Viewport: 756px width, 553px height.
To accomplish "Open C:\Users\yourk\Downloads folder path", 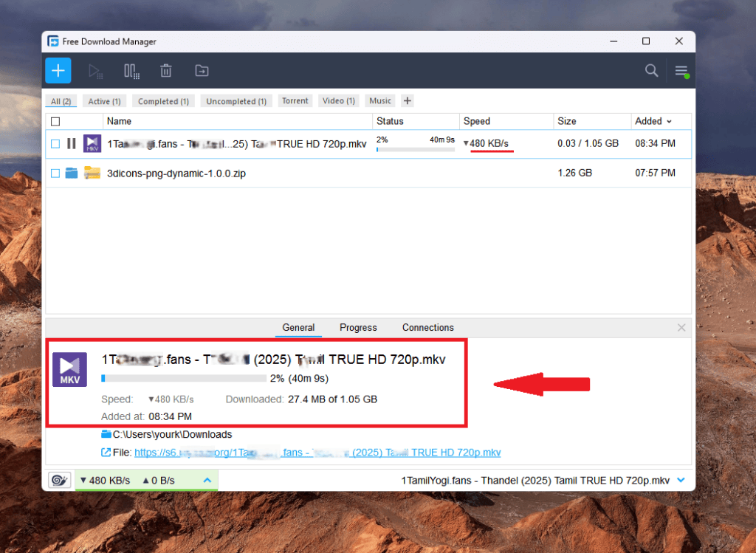I will (x=172, y=434).
